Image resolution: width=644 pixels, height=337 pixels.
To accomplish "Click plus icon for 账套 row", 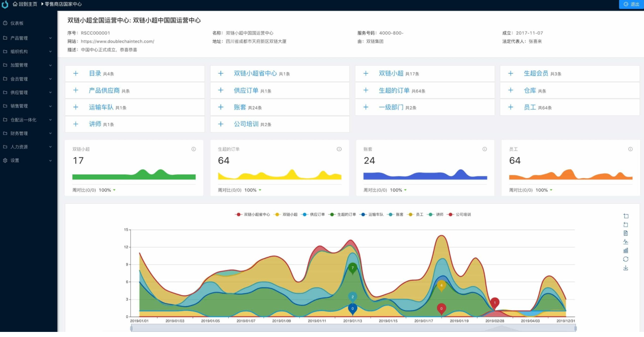I will [221, 107].
